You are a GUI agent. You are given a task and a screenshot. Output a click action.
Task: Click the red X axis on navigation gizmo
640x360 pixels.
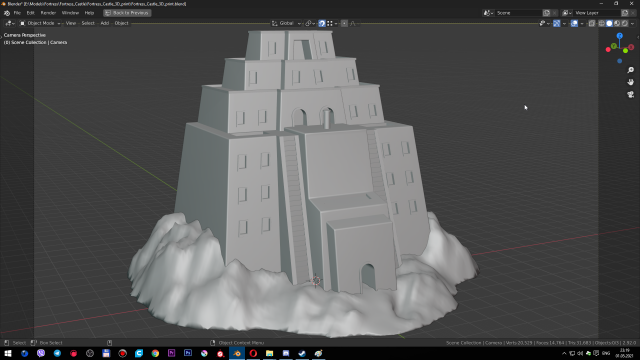(631, 47)
